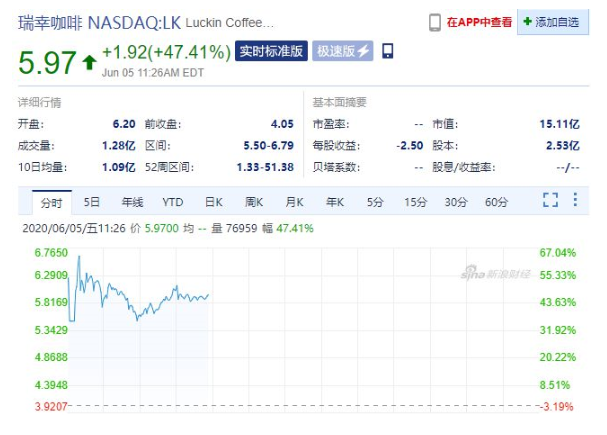Switch to YTD chart view
The image size is (607, 435).
click(173, 202)
